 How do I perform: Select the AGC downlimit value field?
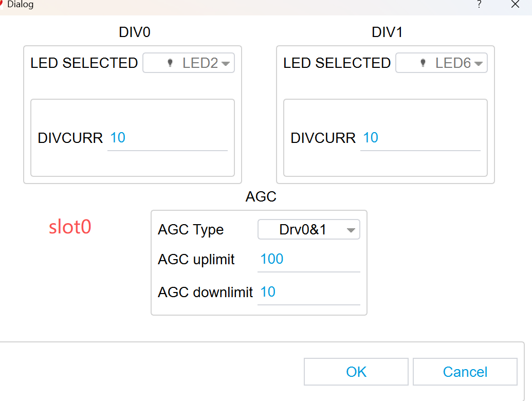coord(308,293)
